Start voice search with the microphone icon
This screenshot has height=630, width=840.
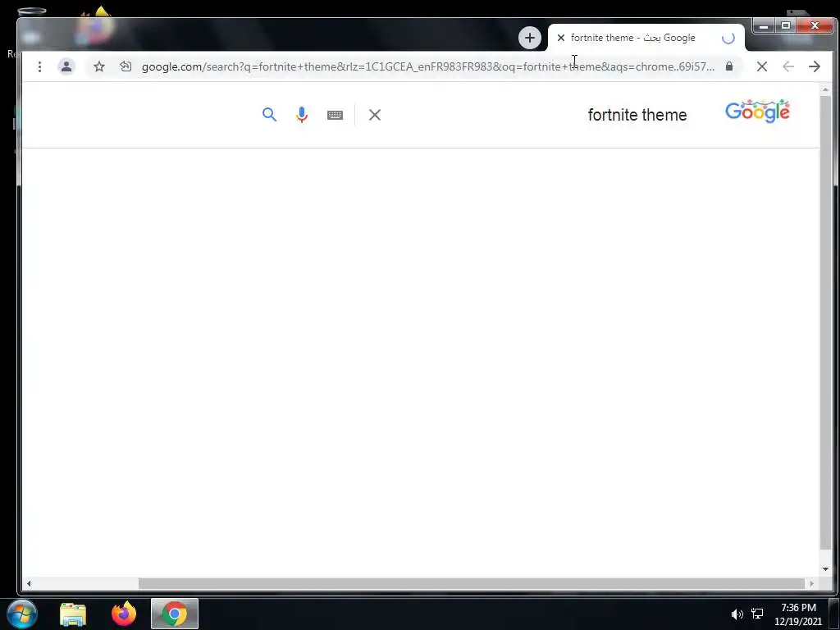(x=302, y=115)
